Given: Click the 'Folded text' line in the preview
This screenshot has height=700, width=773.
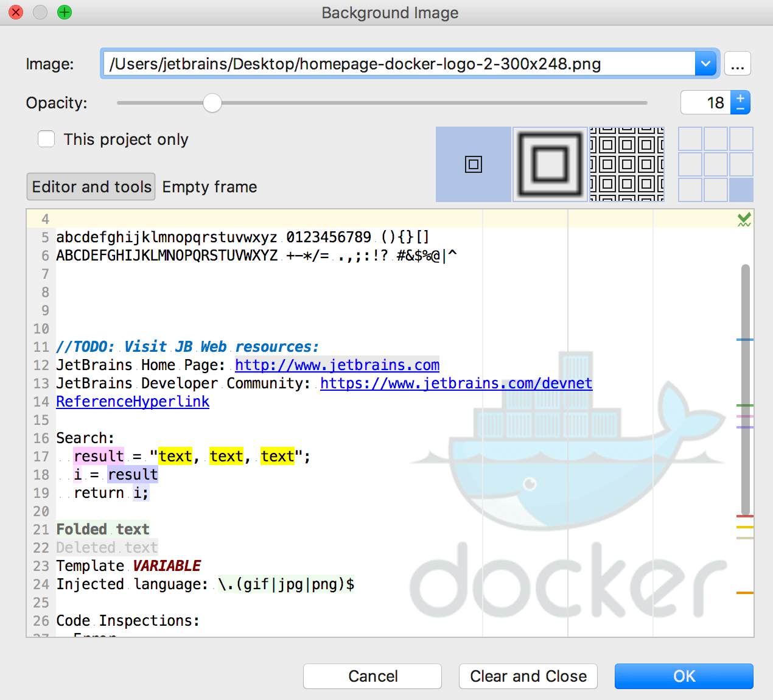Looking at the screenshot, I should pyautogui.click(x=103, y=529).
